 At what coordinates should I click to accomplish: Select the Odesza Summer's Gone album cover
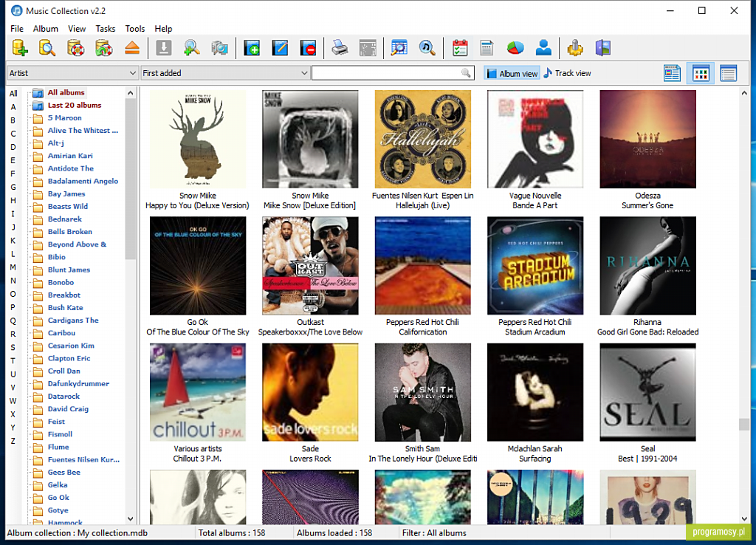tap(647, 139)
